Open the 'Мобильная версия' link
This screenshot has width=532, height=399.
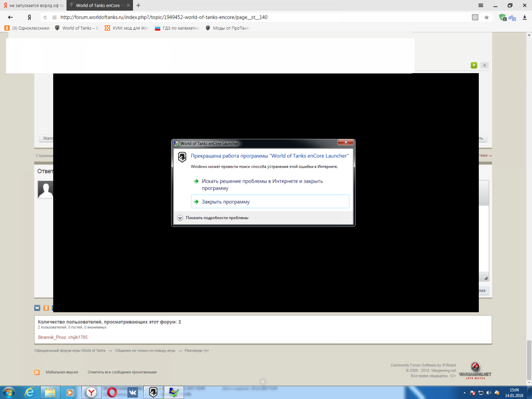tap(62, 372)
